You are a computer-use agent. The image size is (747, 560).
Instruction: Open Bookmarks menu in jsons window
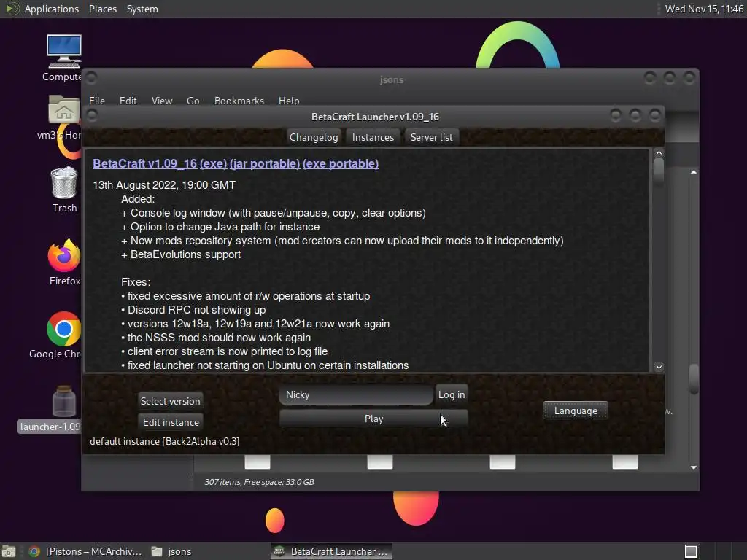(x=239, y=101)
